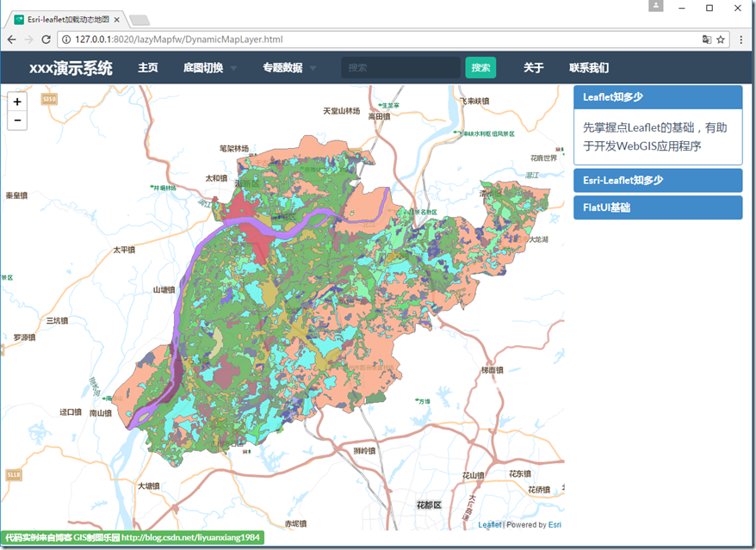This screenshot has width=756, height=550.
Task: Open the Esri attribution link
Action: (x=555, y=525)
